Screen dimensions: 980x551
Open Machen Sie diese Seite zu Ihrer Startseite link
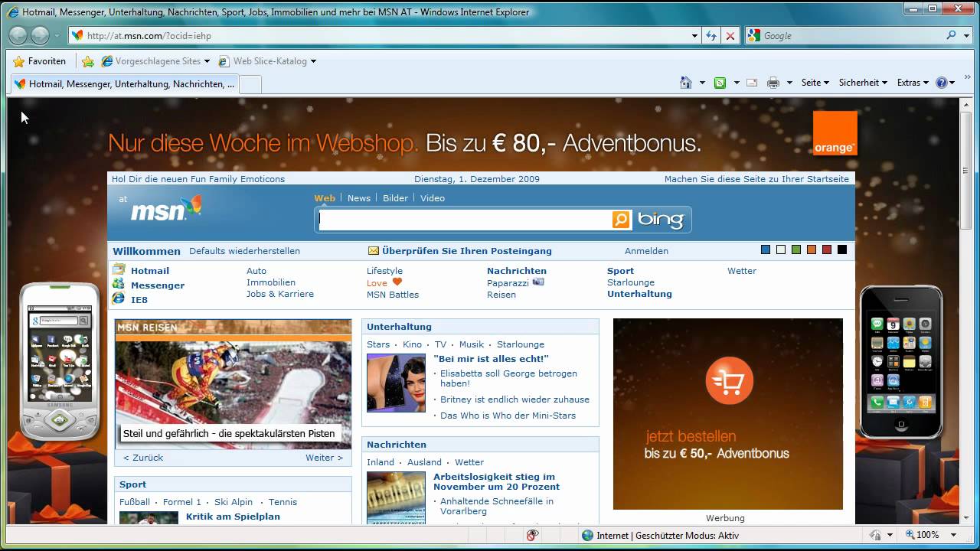pyautogui.click(x=756, y=179)
